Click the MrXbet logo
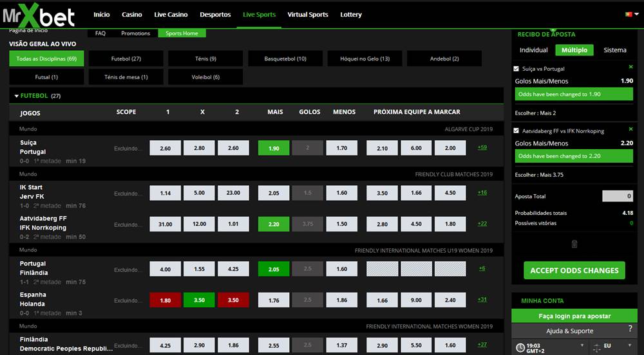Screen dimensions: 644x355 [x=39, y=15]
